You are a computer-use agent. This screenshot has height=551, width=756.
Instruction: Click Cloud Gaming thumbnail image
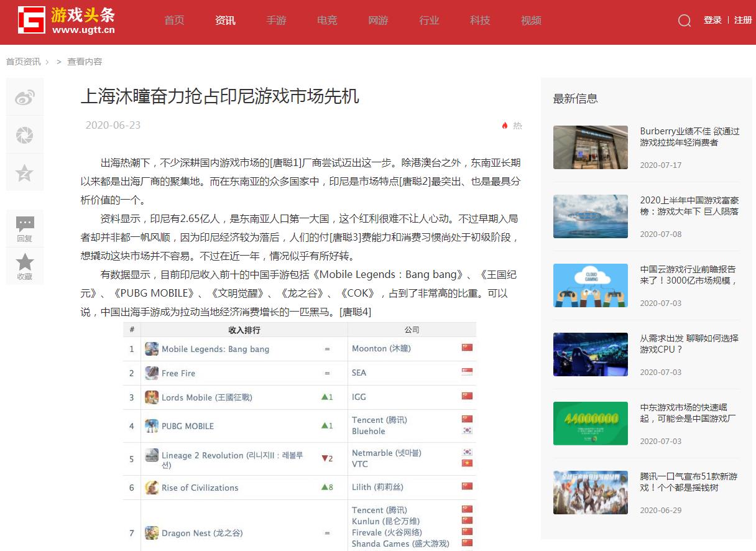(591, 285)
